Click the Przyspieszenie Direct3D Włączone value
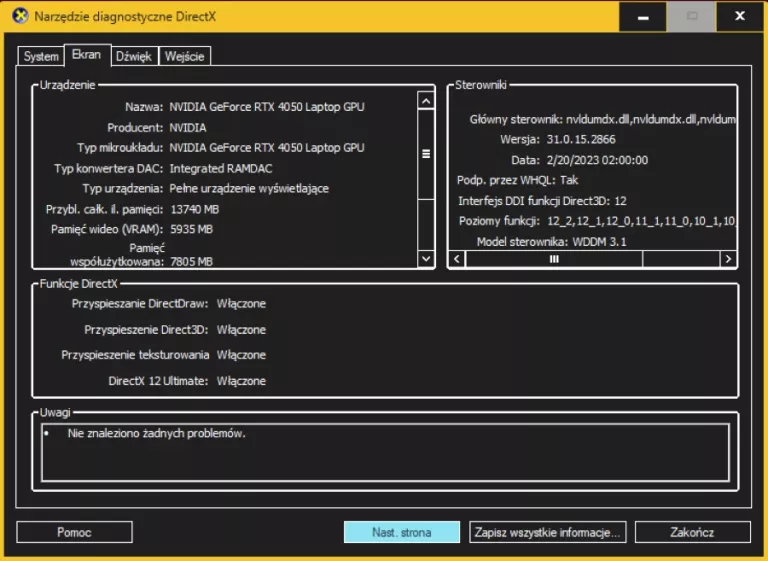 pyautogui.click(x=241, y=330)
